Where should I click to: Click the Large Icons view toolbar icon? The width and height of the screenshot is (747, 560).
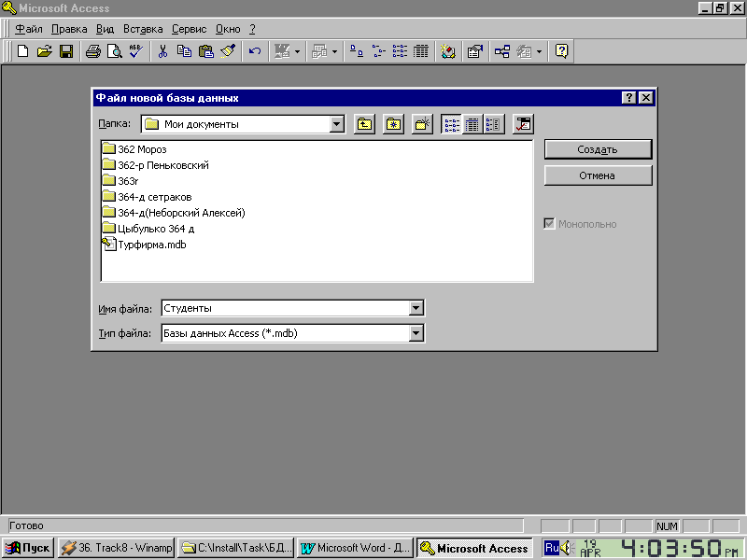(x=357, y=51)
